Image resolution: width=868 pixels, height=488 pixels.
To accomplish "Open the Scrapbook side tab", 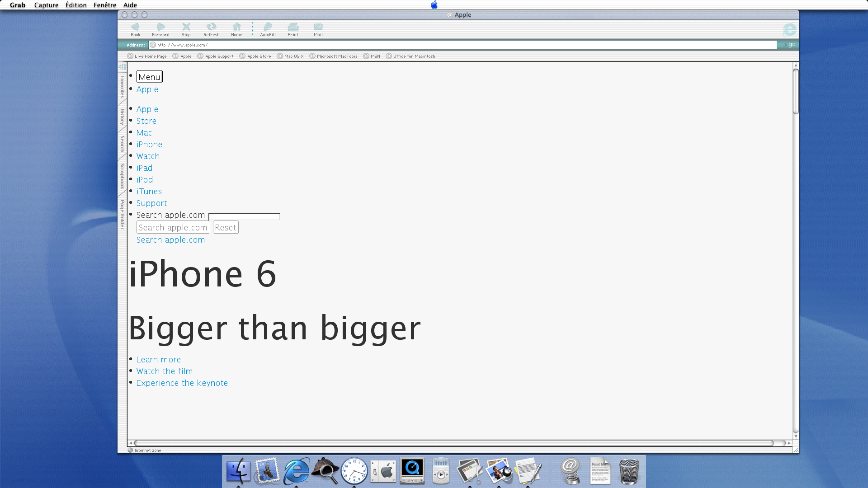I will (x=122, y=176).
